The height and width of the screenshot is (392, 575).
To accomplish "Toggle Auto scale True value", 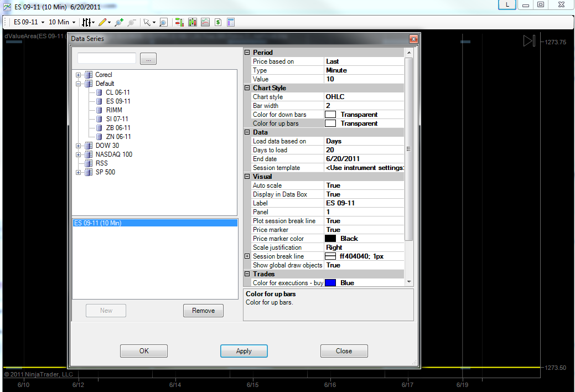I will [364, 185].
